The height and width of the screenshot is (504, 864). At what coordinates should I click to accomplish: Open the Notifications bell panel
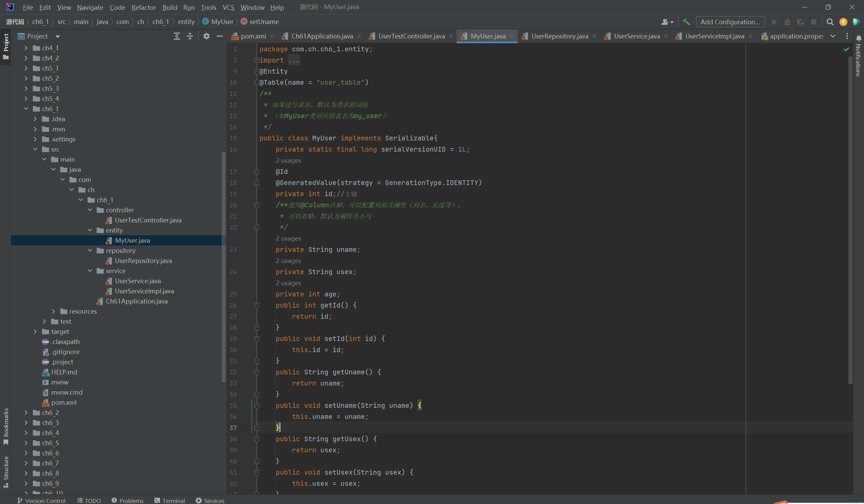pyautogui.click(x=858, y=38)
